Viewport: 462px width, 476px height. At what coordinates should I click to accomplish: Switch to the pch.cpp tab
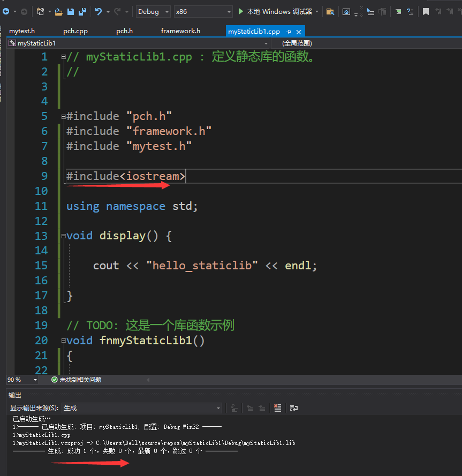[75, 31]
